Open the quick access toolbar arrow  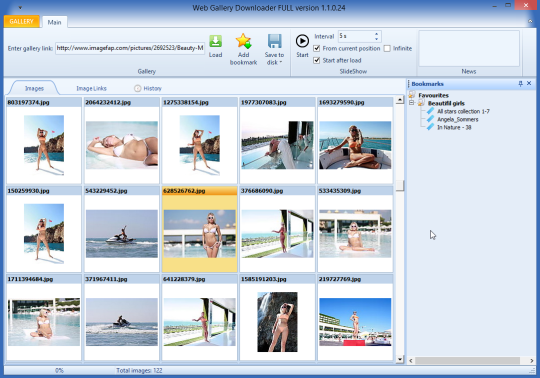pyautogui.click(x=20, y=8)
